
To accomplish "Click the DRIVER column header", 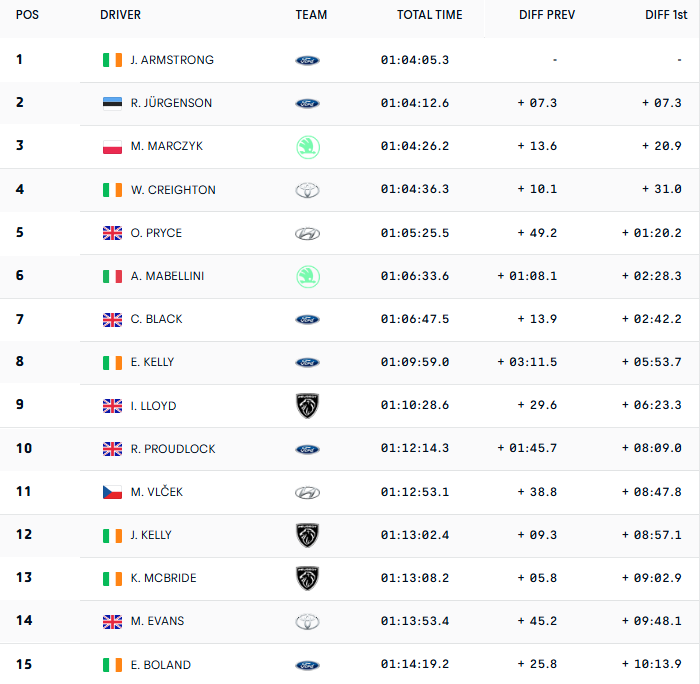I will pyautogui.click(x=120, y=15).
